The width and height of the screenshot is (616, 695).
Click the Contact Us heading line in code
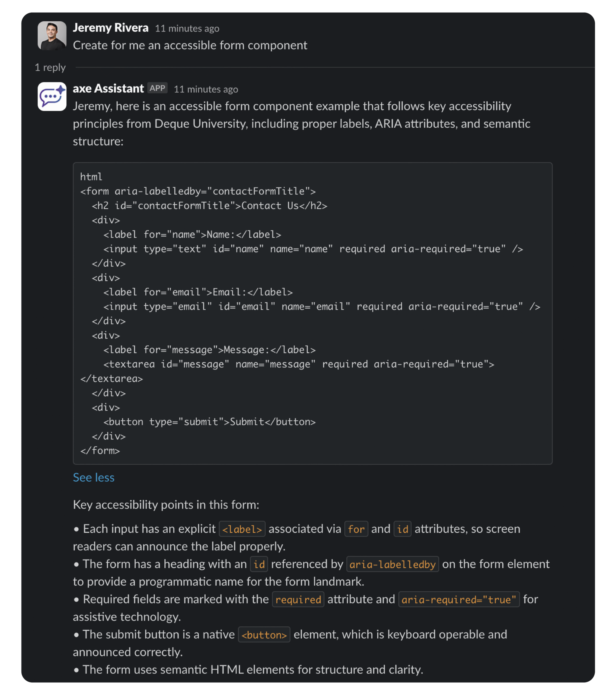tap(209, 205)
